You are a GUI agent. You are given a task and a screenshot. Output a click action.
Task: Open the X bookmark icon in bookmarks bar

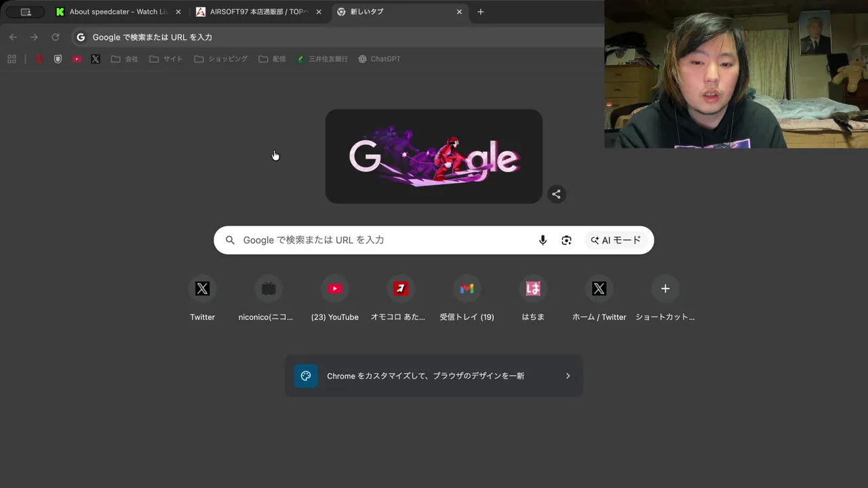coord(96,59)
